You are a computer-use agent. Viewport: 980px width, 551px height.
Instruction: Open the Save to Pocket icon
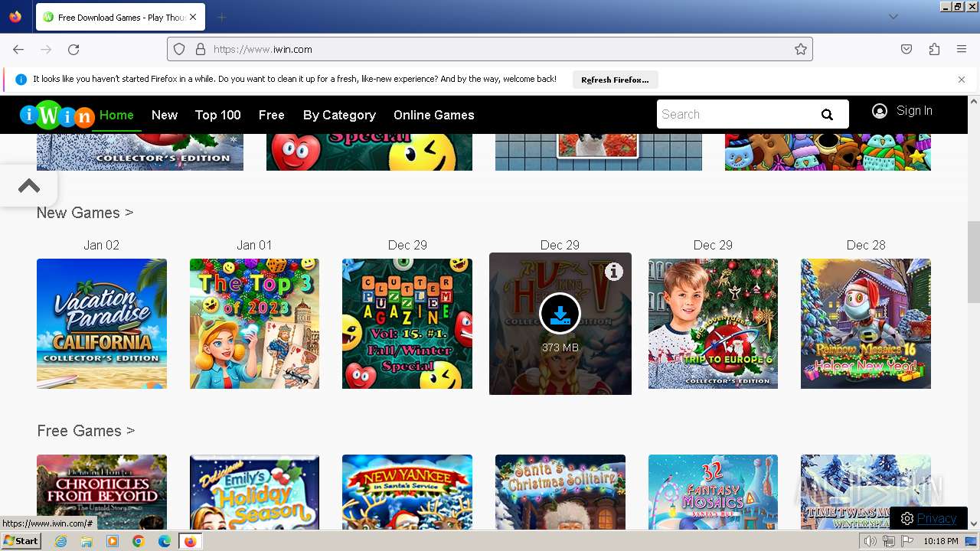click(x=906, y=49)
